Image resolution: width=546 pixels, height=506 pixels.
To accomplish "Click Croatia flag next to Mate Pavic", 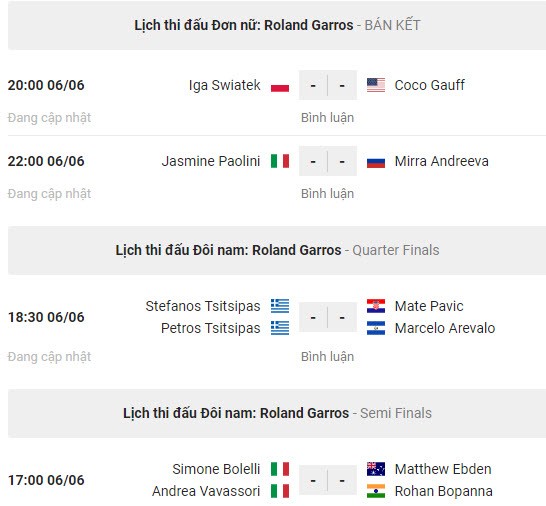I will pos(376,306).
